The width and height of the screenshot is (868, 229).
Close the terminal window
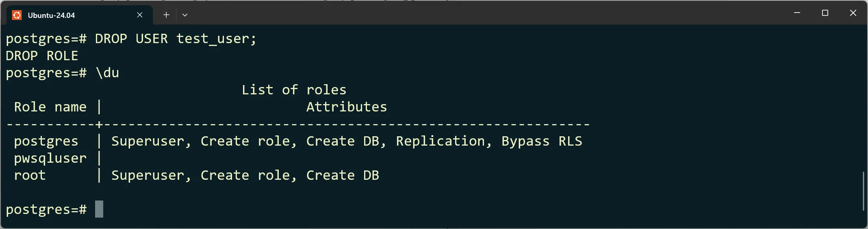[x=853, y=13]
